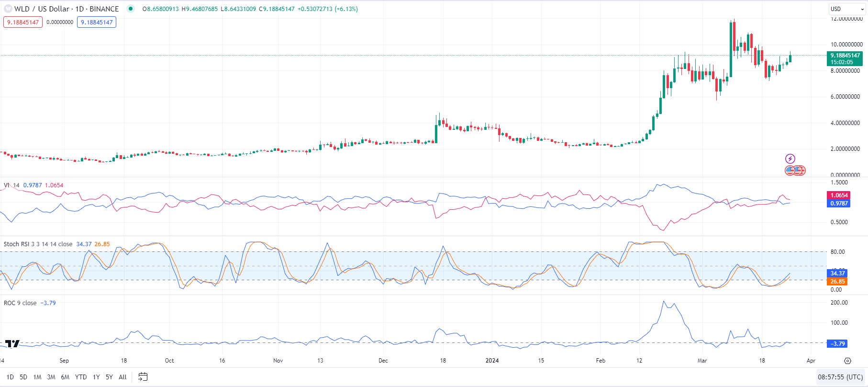Click the 80.00 Stoch RSI axis label
This screenshot has height=387, width=868.
(x=837, y=252)
